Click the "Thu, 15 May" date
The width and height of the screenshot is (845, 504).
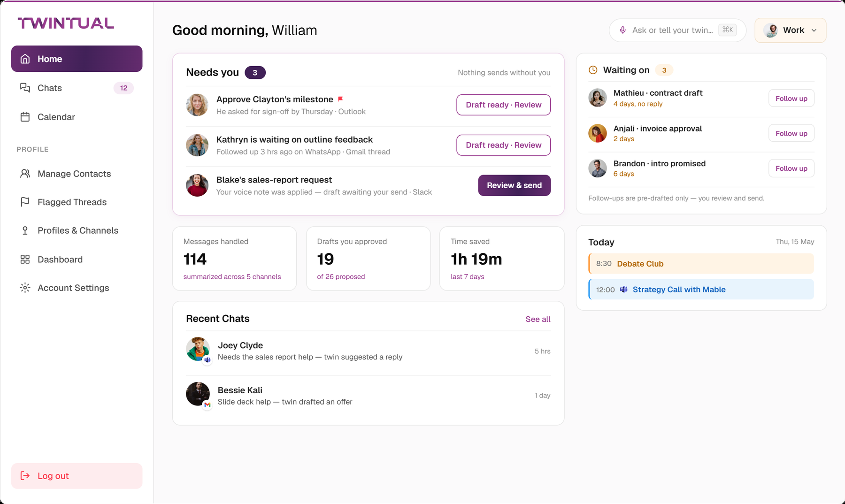[x=795, y=242]
